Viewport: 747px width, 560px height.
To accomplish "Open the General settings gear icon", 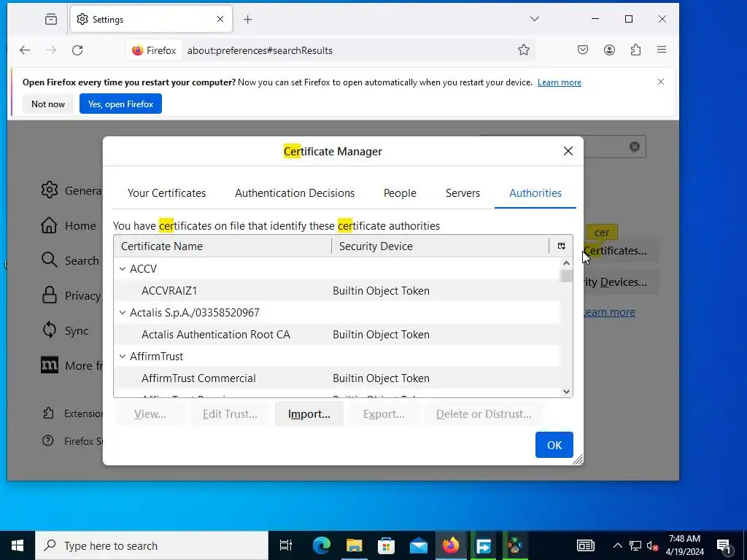I will (x=49, y=190).
